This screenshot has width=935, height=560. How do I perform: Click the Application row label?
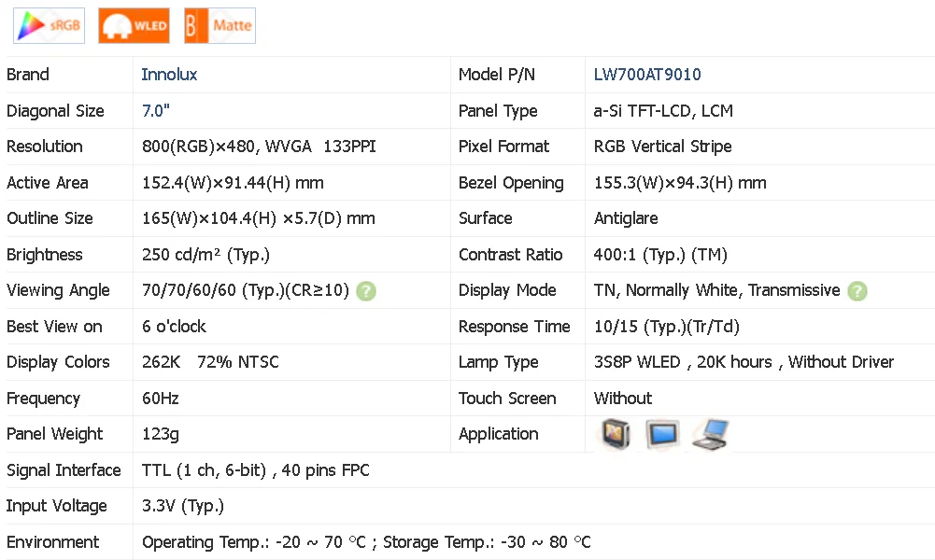click(x=498, y=434)
